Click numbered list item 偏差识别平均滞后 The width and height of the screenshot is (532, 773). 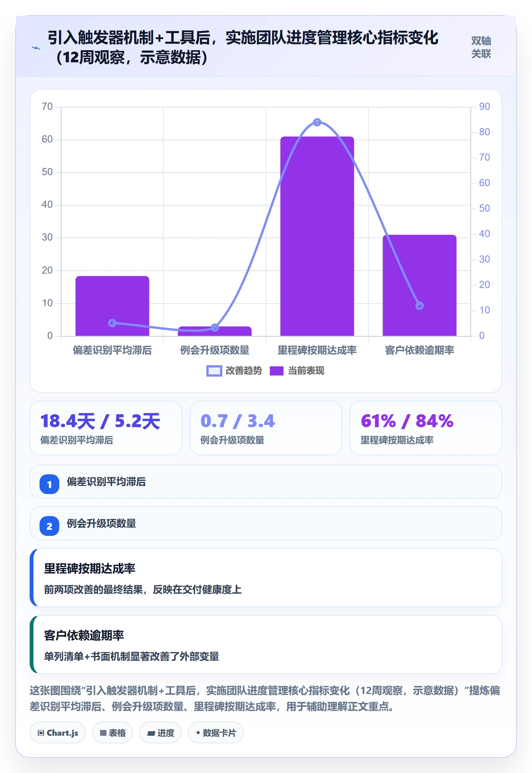[266, 482]
